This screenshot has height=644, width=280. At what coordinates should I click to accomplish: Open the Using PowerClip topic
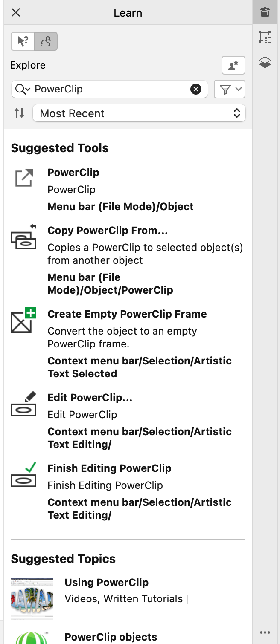click(x=107, y=583)
